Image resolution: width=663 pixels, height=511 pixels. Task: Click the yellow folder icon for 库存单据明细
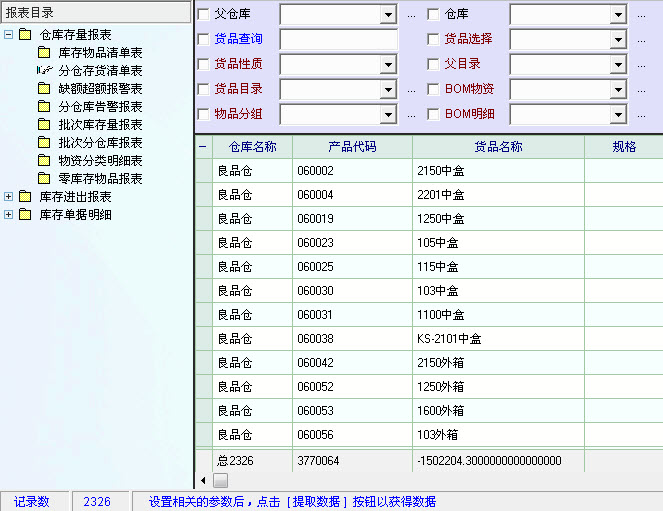25,215
